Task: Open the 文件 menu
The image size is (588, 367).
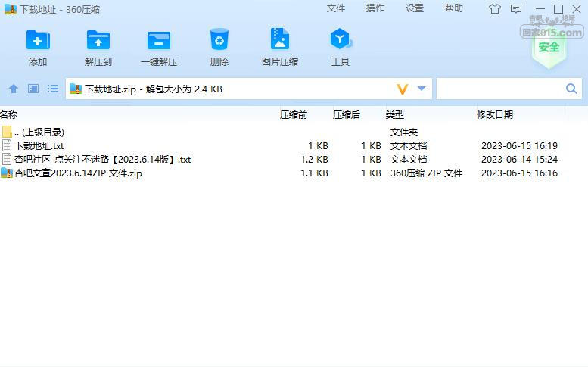Action: [336, 8]
